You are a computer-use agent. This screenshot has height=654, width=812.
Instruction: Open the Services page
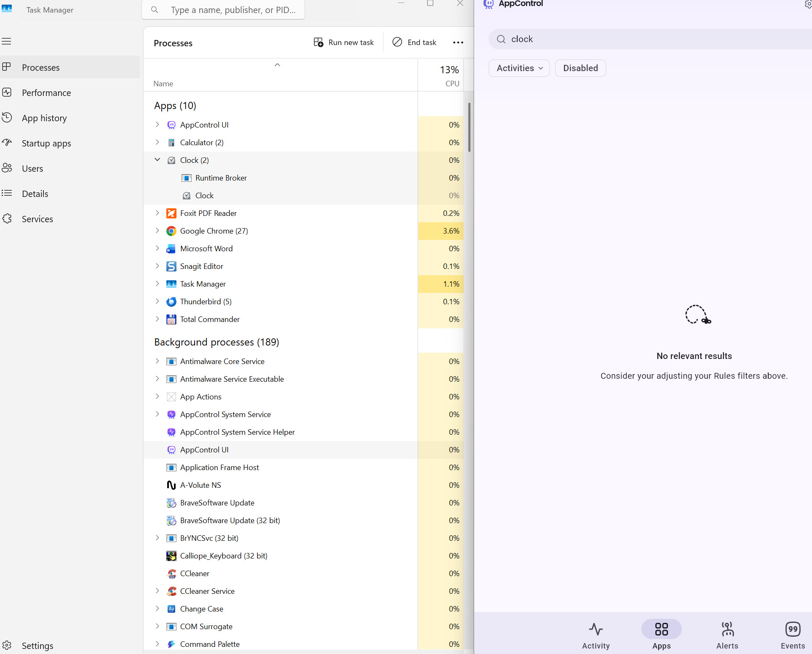click(37, 219)
